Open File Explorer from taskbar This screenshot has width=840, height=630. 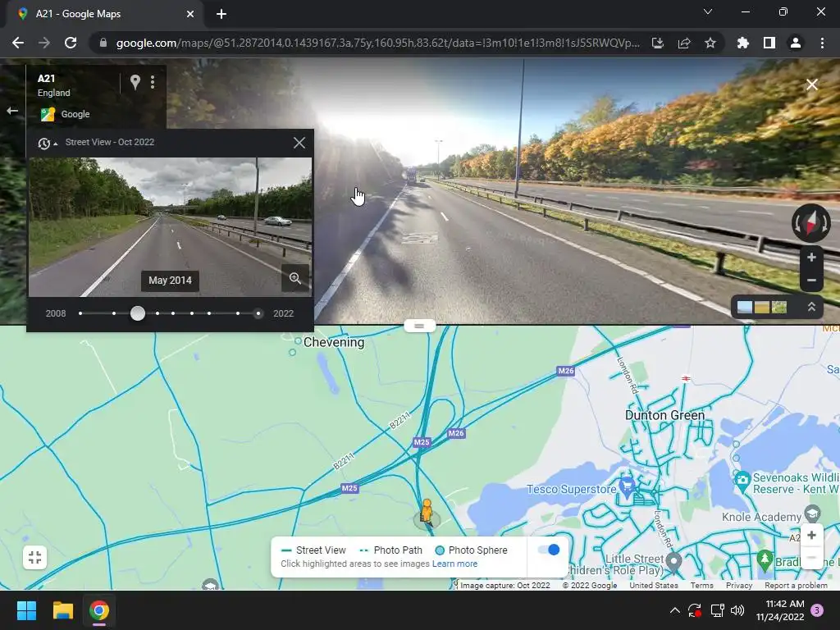tap(62, 610)
